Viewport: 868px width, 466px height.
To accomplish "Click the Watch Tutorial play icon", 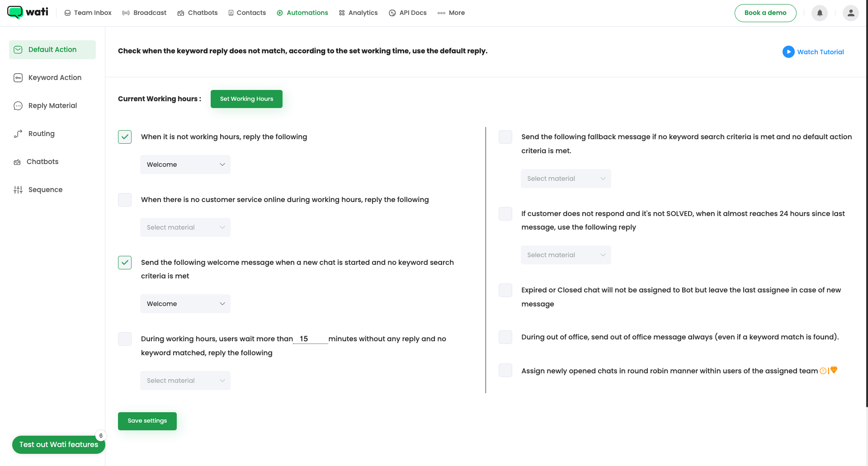I will pos(788,52).
